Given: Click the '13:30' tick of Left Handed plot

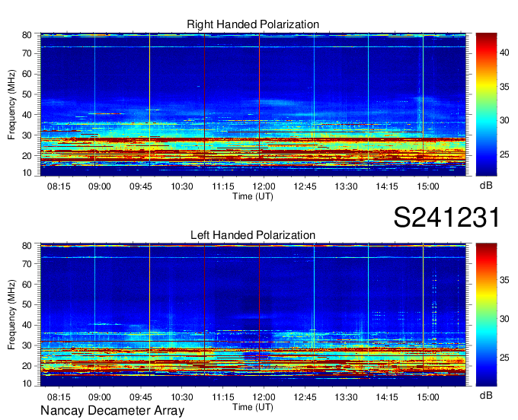Looking at the screenshot, I should coord(346,397).
